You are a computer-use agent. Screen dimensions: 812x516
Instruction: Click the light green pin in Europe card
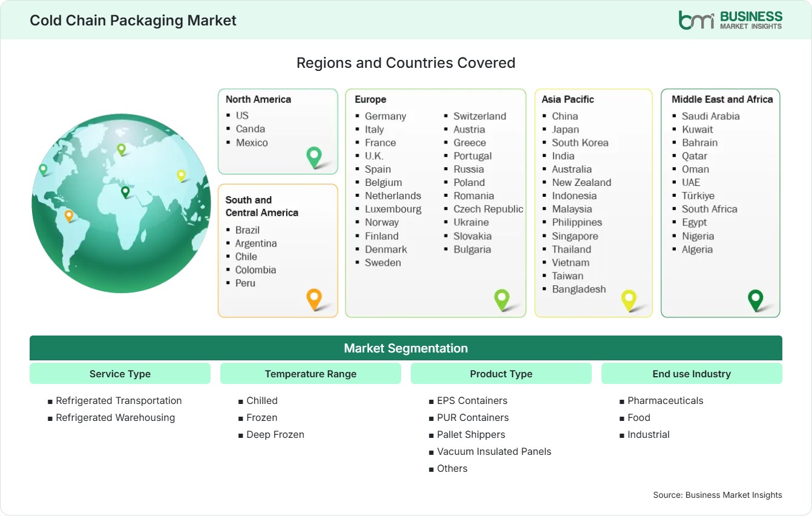pos(502,299)
